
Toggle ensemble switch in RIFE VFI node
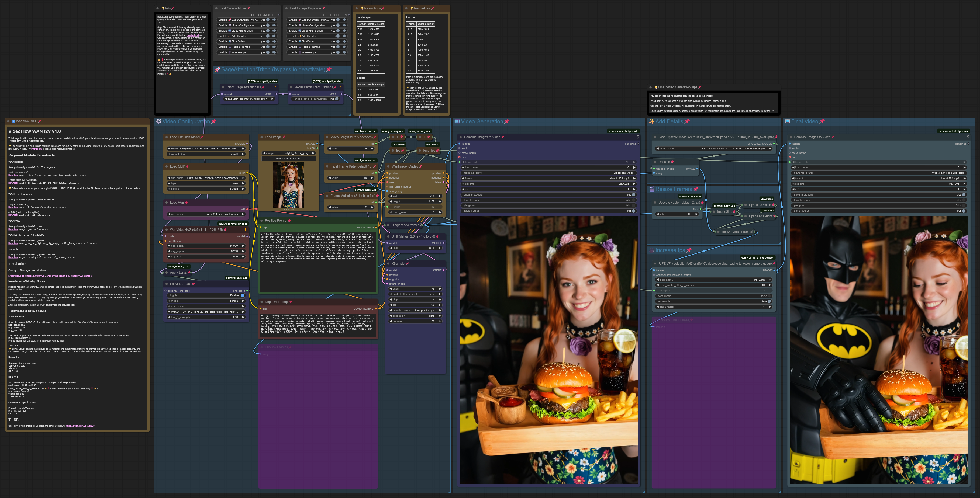tap(769, 301)
